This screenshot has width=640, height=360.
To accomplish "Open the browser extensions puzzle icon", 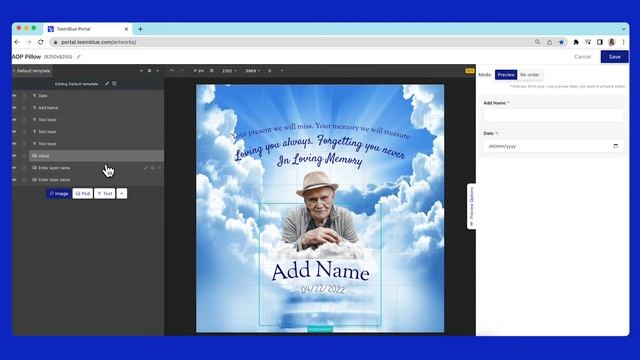I will (576, 42).
